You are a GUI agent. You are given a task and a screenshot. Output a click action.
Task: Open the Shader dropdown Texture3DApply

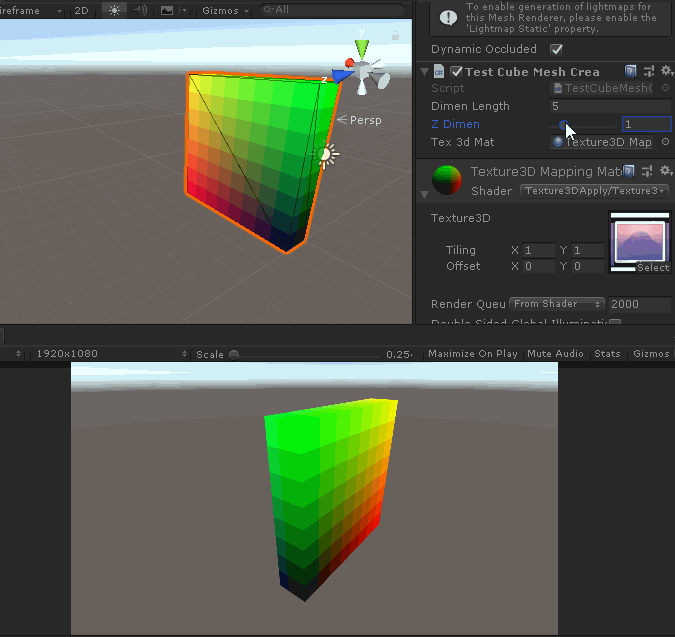click(x=594, y=191)
